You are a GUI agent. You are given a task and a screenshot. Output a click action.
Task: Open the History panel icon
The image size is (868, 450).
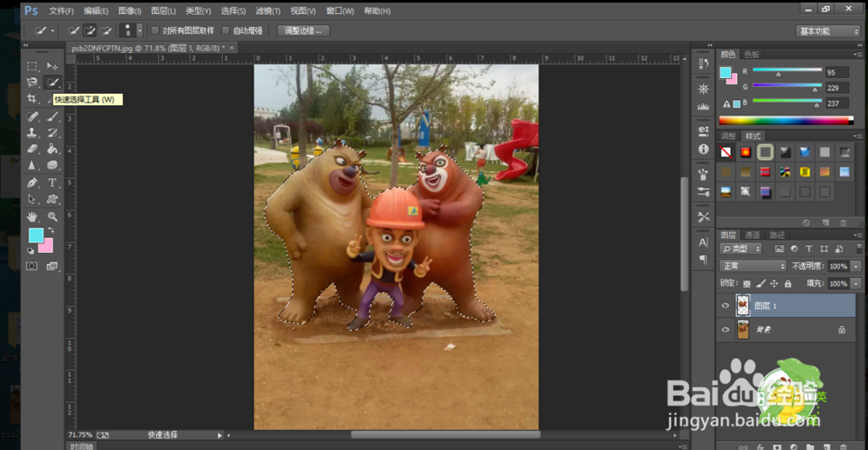704,63
